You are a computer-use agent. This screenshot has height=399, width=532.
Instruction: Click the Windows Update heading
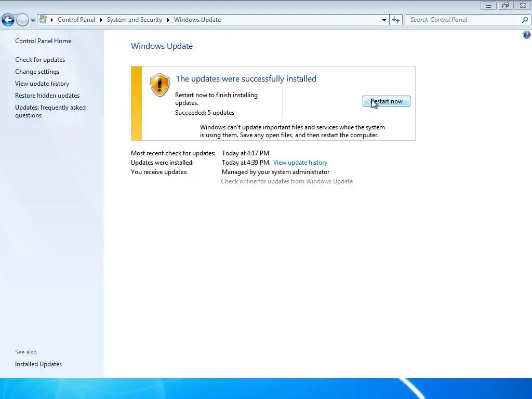(x=162, y=46)
